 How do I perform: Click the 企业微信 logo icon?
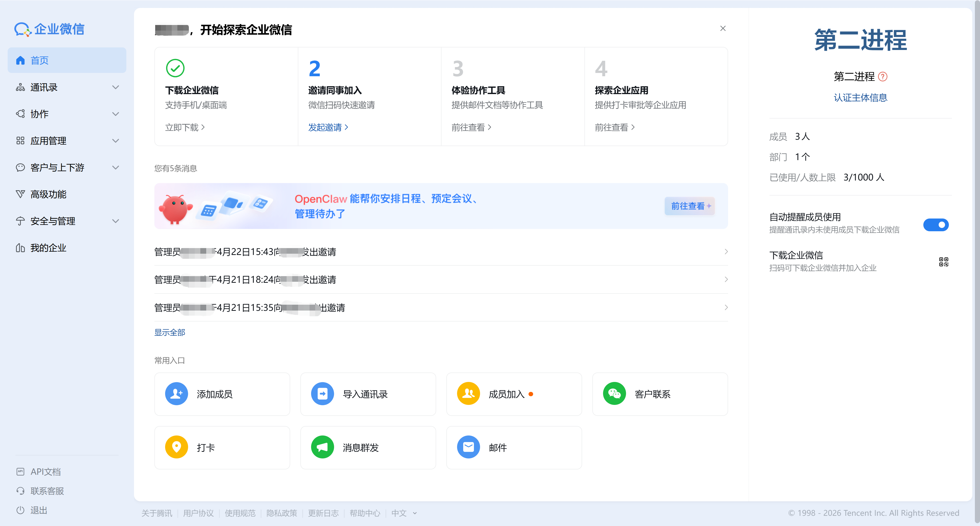pyautogui.click(x=22, y=29)
